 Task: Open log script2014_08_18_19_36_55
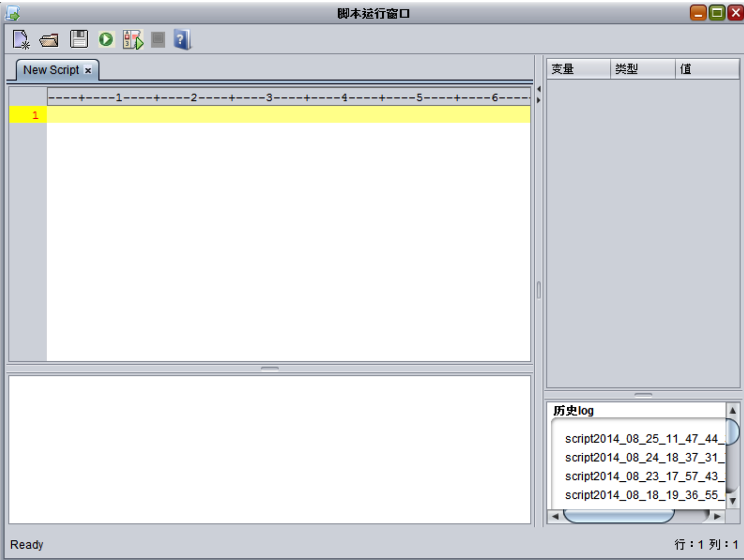coord(644,495)
